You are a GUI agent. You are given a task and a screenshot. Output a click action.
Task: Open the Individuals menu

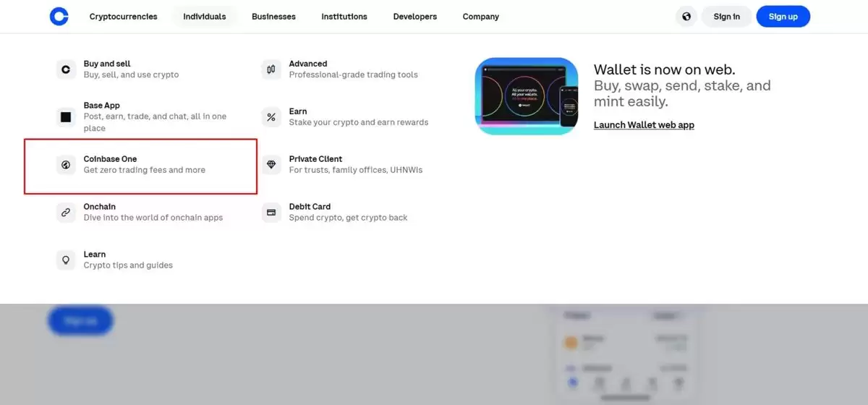click(x=205, y=17)
